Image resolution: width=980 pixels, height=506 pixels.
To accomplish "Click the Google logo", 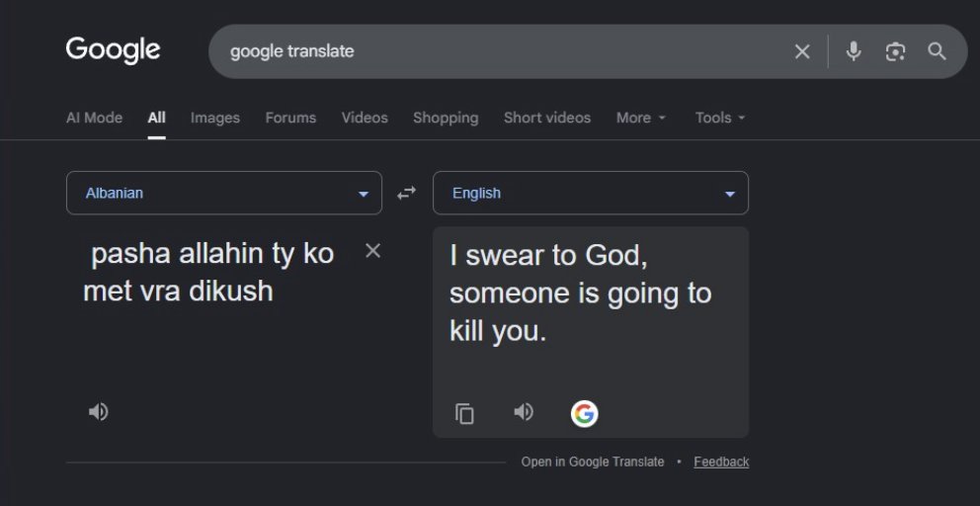I will [114, 50].
